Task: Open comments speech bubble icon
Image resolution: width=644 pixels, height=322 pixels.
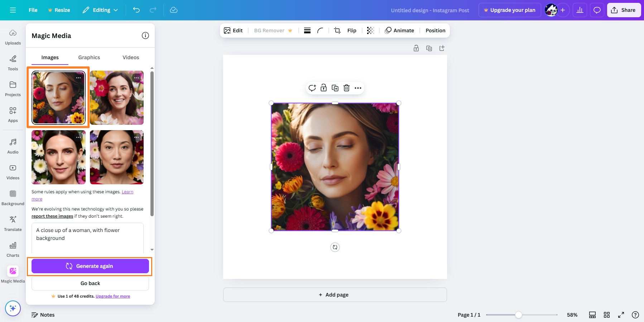Action: click(597, 10)
